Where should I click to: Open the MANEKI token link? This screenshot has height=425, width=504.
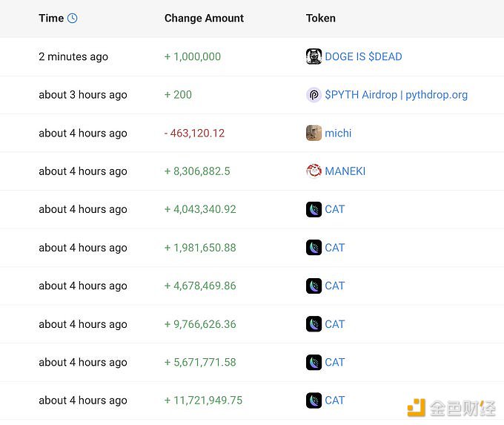tap(345, 171)
